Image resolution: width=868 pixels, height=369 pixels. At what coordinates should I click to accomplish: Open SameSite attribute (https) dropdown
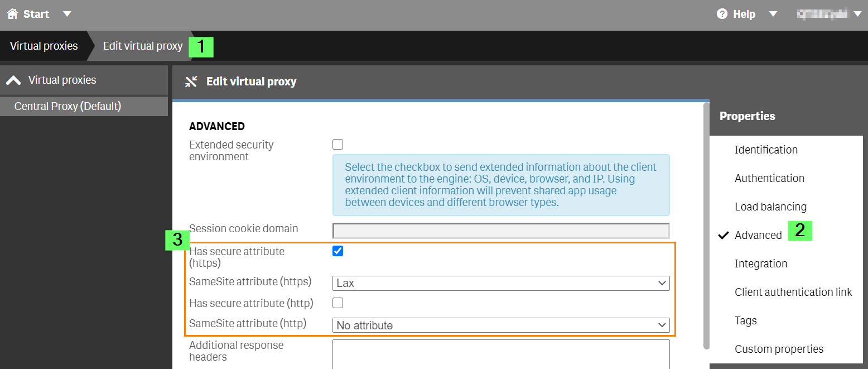[501, 283]
